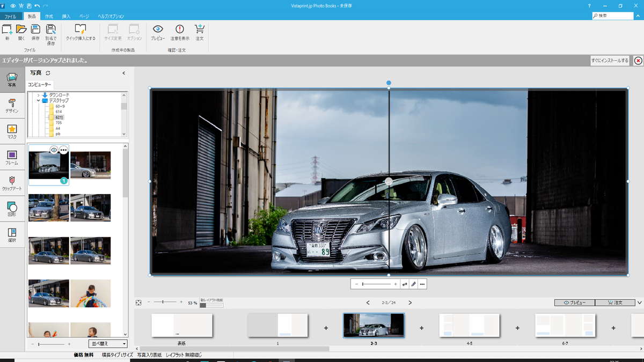Click the New project icon in the ribbon
Screen dimensions: 644x362
point(8,32)
